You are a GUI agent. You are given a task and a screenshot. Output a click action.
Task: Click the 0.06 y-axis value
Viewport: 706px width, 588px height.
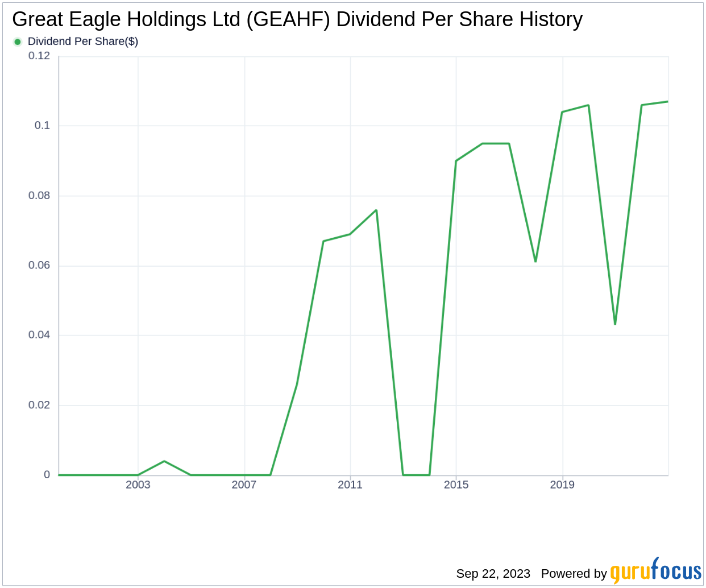(x=39, y=266)
